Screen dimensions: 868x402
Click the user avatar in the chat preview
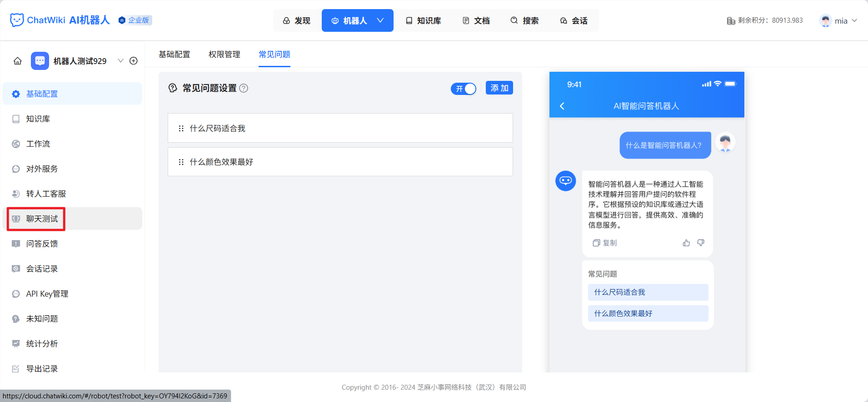(x=725, y=143)
